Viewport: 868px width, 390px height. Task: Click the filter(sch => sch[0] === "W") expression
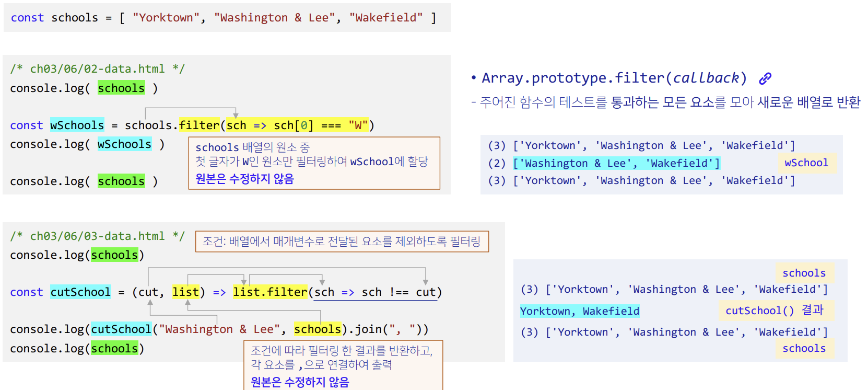point(276,125)
